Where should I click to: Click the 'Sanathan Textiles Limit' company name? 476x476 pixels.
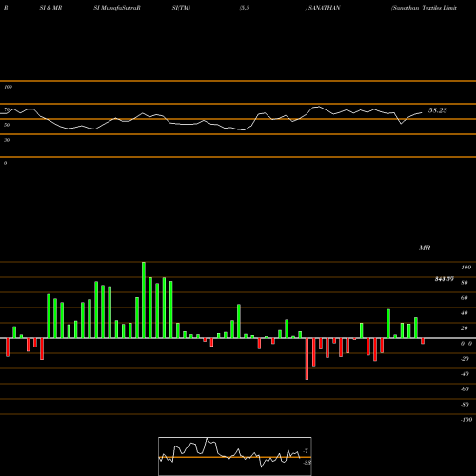[x=425, y=8]
